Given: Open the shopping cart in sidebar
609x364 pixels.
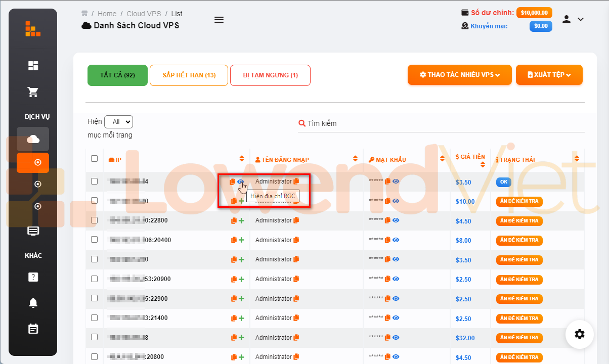Looking at the screenshot, I should pos(33,92).
